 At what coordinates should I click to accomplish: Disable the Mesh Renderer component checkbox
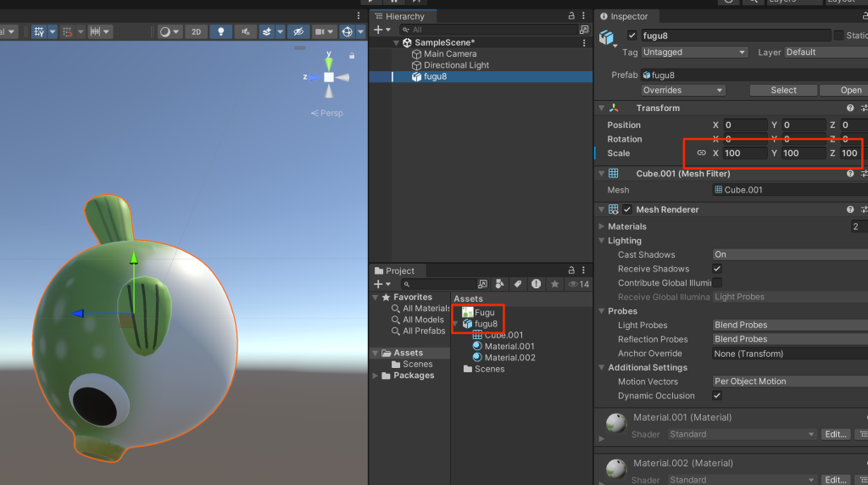627,209
